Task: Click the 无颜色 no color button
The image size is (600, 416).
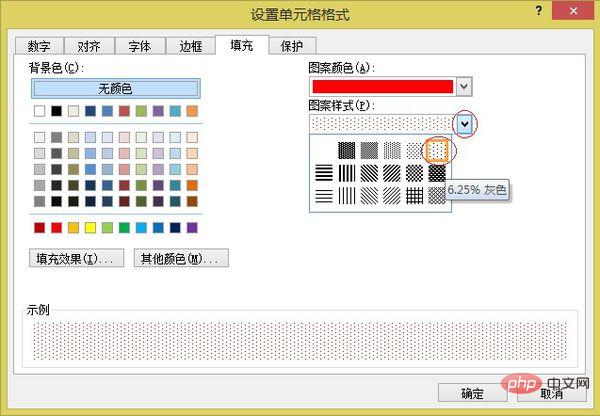Action: 116,89
